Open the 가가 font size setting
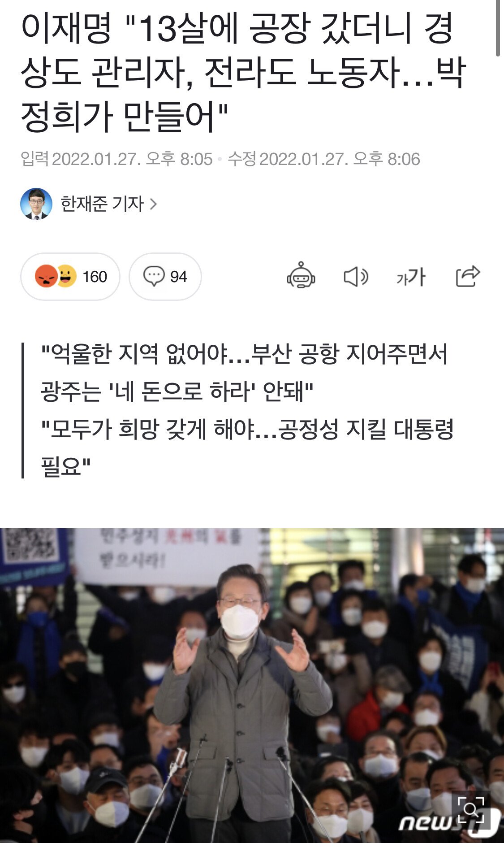Image resolution: width=504 pixels, height=852 pixels. [x=411, y=277]
